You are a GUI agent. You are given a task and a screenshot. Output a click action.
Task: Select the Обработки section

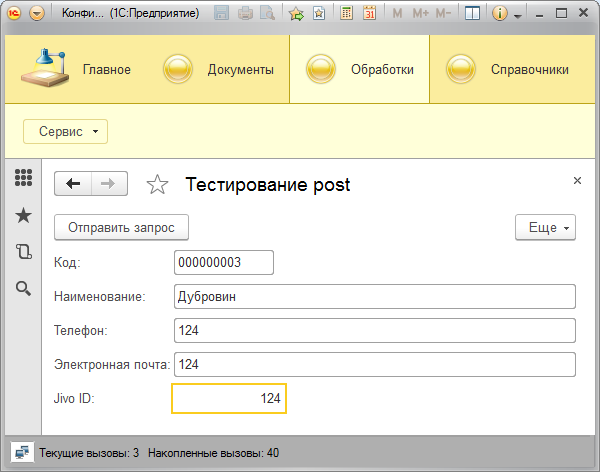pyautogui.click(x=359, y=69)
